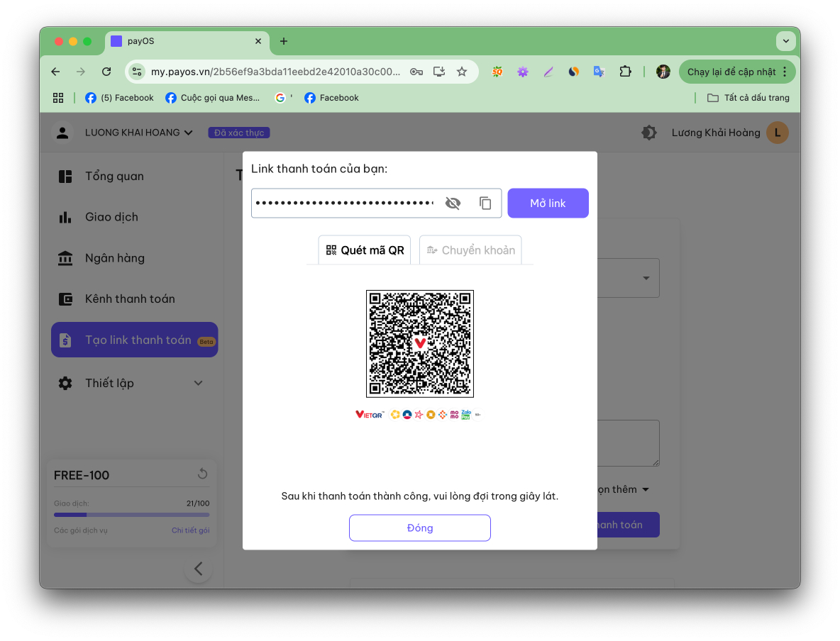This screenshot has width=840, height=641.
Task: Open the tab search dropdown arrow
Action: click(786, 41)
